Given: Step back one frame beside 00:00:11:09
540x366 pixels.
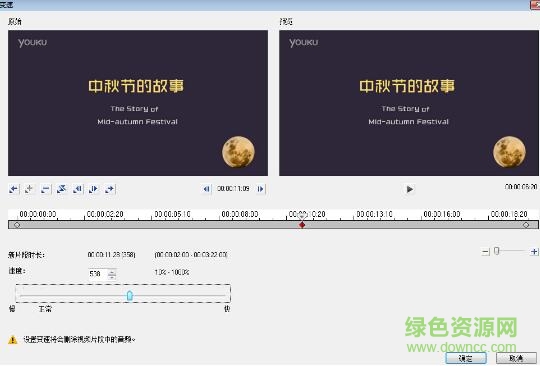Looking at the screenshot, I should pyautogui.click(x=206, y=189).
